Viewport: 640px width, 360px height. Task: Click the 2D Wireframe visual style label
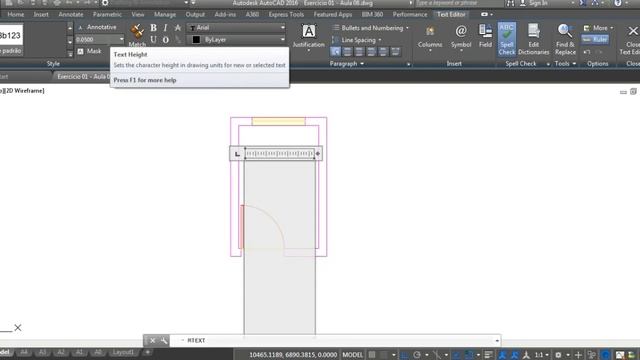[24, 91]
